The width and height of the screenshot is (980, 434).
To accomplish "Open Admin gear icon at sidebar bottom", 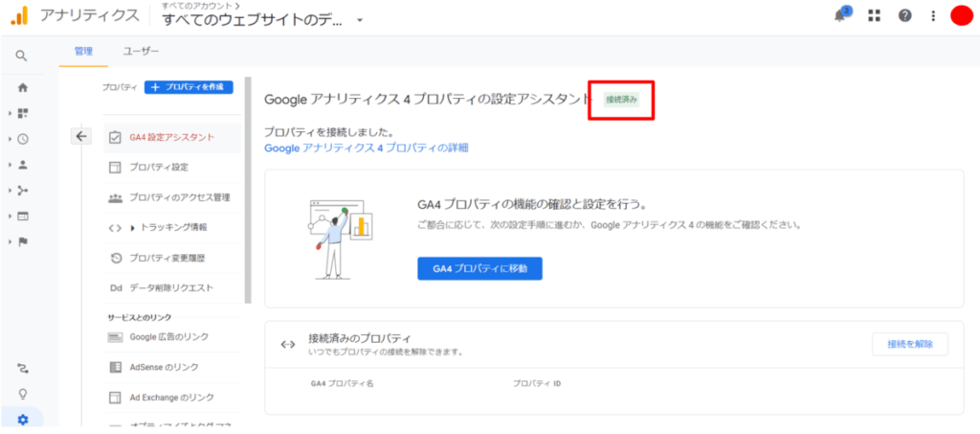I will [23, 420].
